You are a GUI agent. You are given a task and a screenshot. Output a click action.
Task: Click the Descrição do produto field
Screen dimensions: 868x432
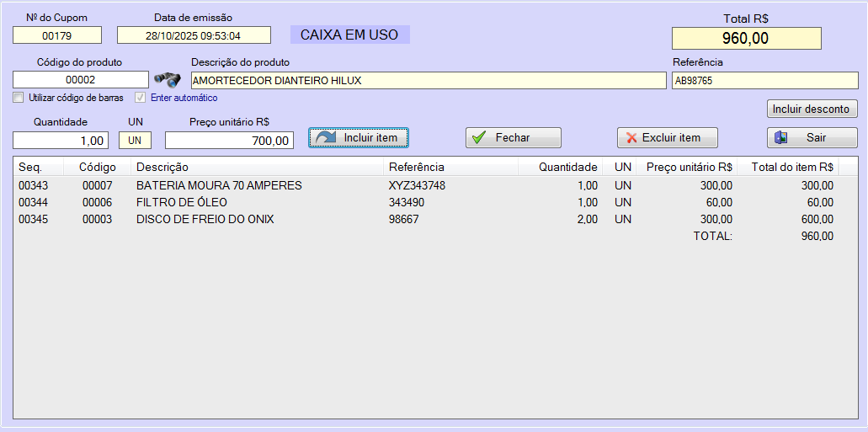(428, 80)
